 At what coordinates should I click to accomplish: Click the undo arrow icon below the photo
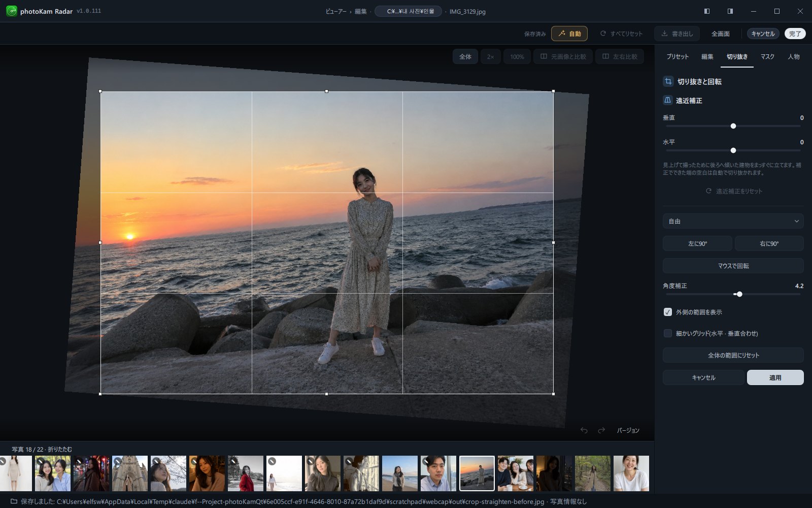coord(584,430)
